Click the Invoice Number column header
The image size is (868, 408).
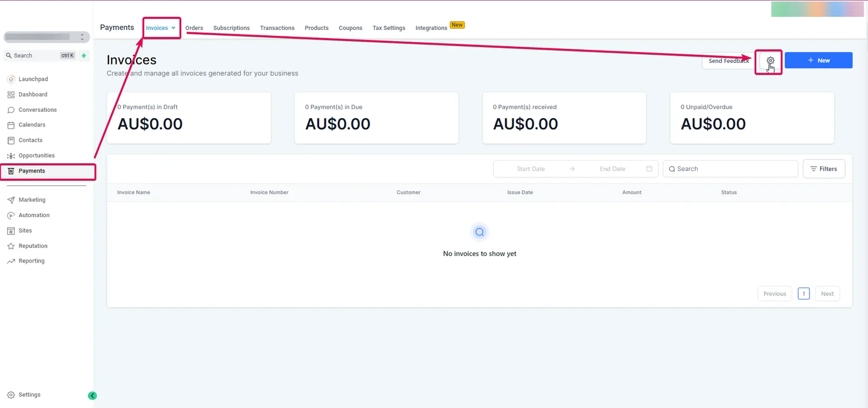coord(269,193)
